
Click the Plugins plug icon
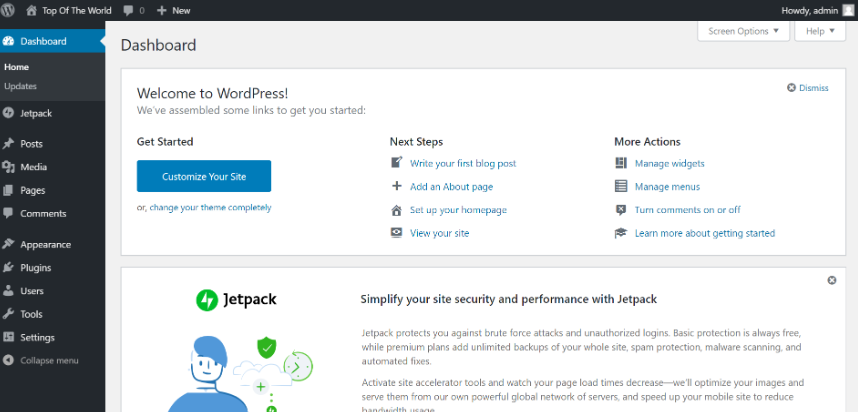coord(8,268)
